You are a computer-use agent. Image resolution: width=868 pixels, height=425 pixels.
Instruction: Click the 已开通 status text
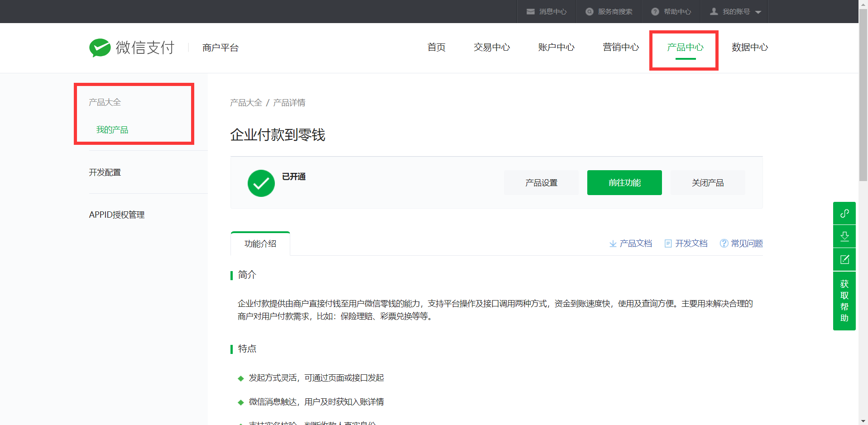point(294,177)
